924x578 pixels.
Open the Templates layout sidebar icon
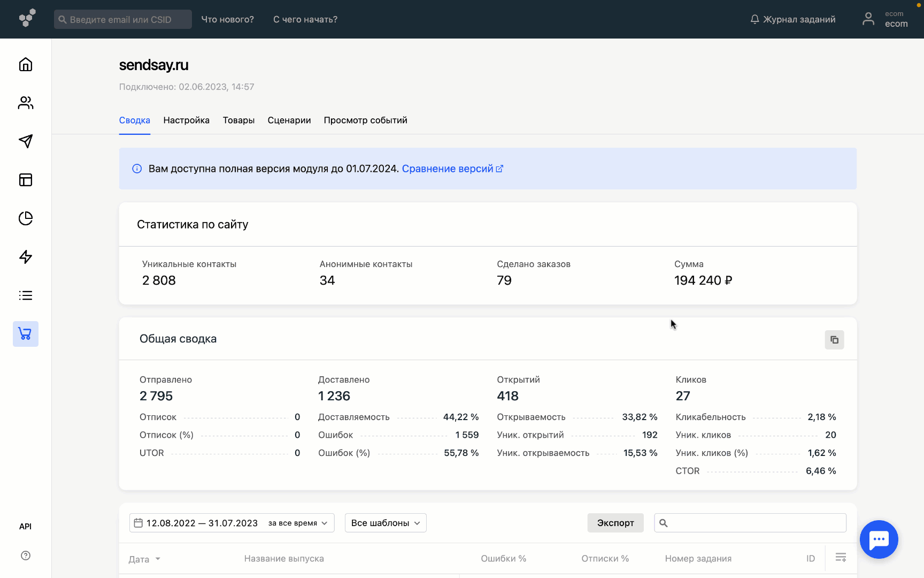tap(26, 180)
